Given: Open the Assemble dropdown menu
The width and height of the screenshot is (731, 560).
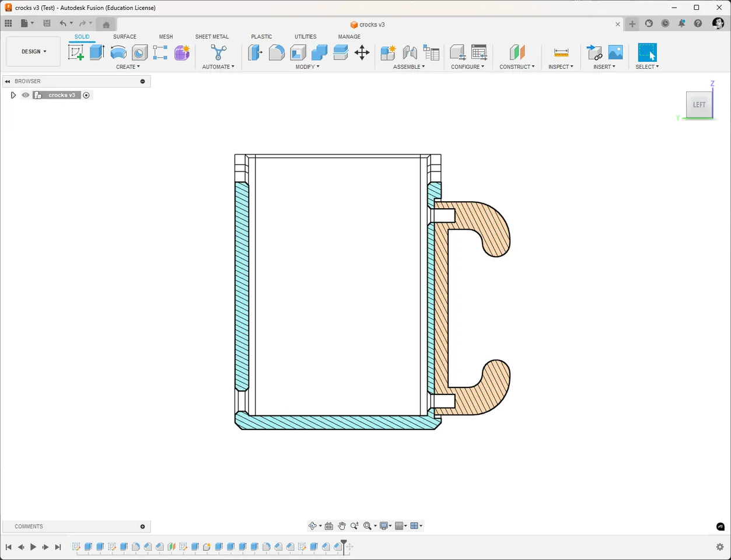Looking at the screenshot, I should pos(409,66).
